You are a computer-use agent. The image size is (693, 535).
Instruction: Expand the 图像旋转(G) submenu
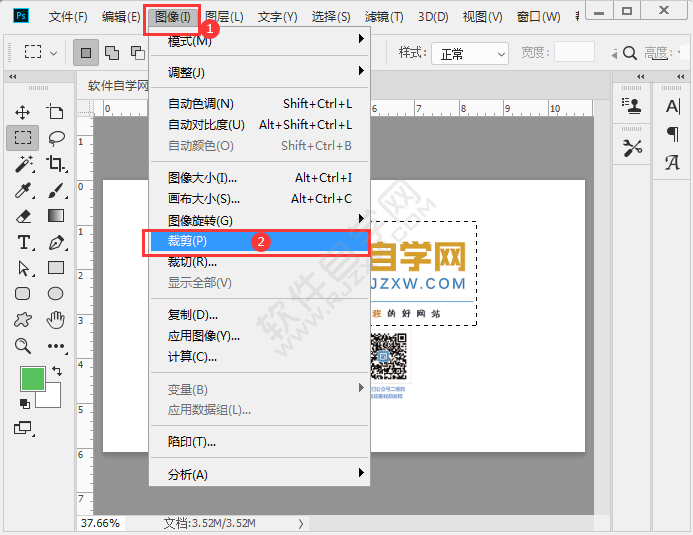259,220
